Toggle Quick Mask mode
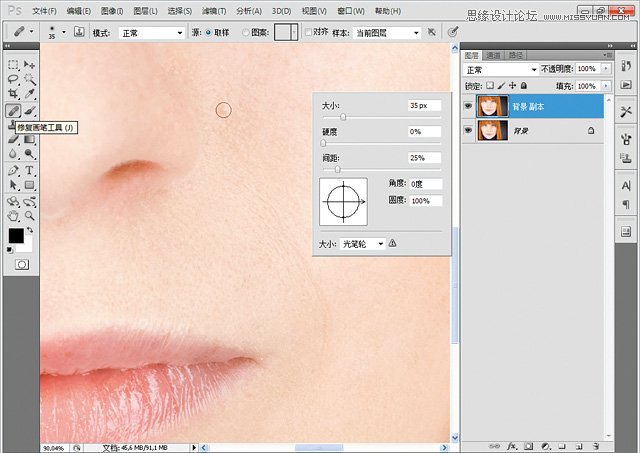 coord(22,265)
